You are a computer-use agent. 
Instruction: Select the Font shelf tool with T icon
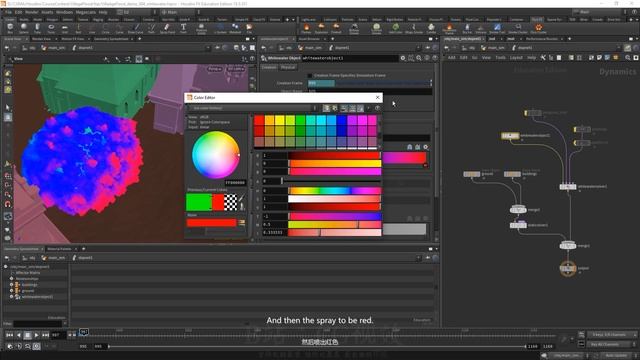183,28
